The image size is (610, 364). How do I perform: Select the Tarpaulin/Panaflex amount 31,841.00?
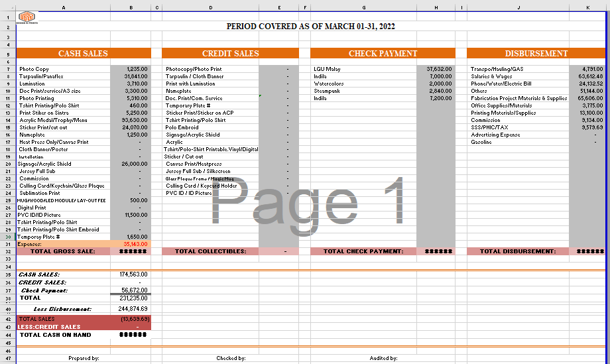pyautogui.click(x=131, y=76)
